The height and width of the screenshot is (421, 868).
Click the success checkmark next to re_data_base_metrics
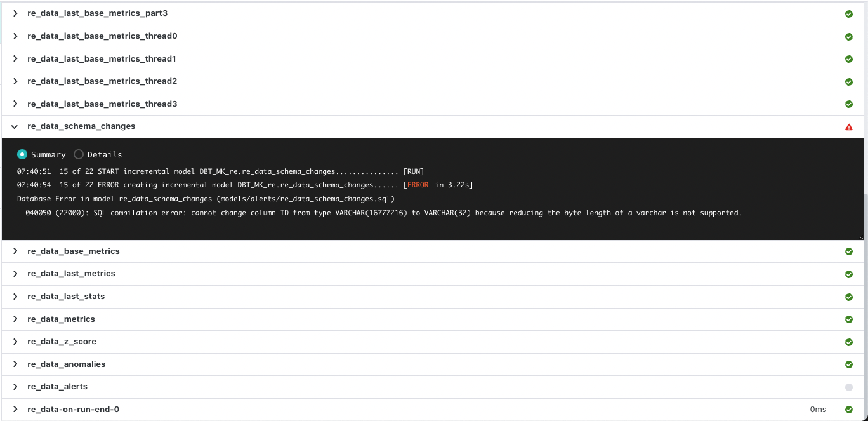(848, 251)
